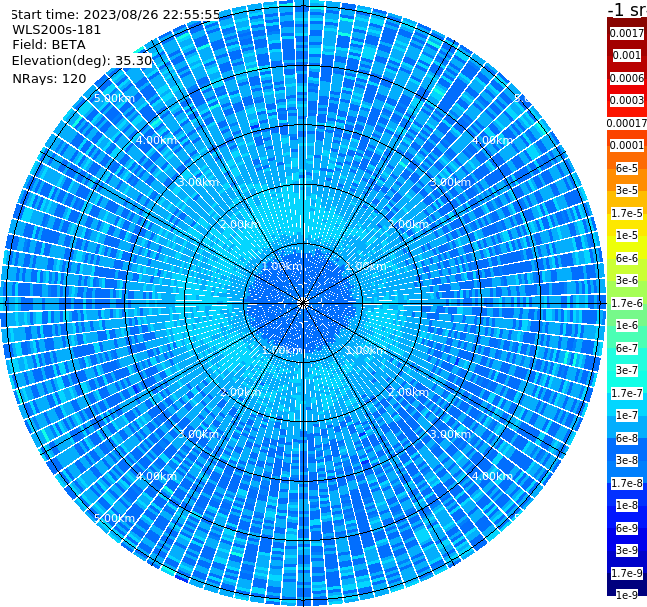
Task: Select the 4.00km label in lower-left quadrant
Action: click(156, 476)
